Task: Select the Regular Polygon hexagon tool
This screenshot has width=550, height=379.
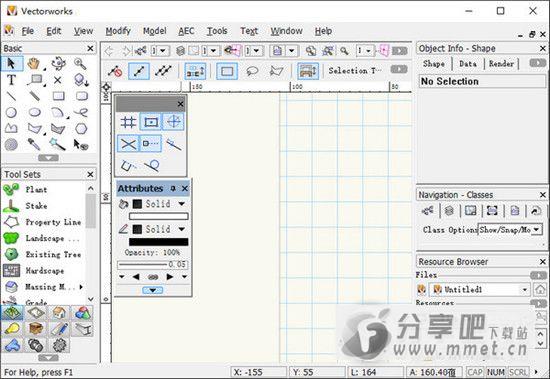Action: (x=81, y=128)
